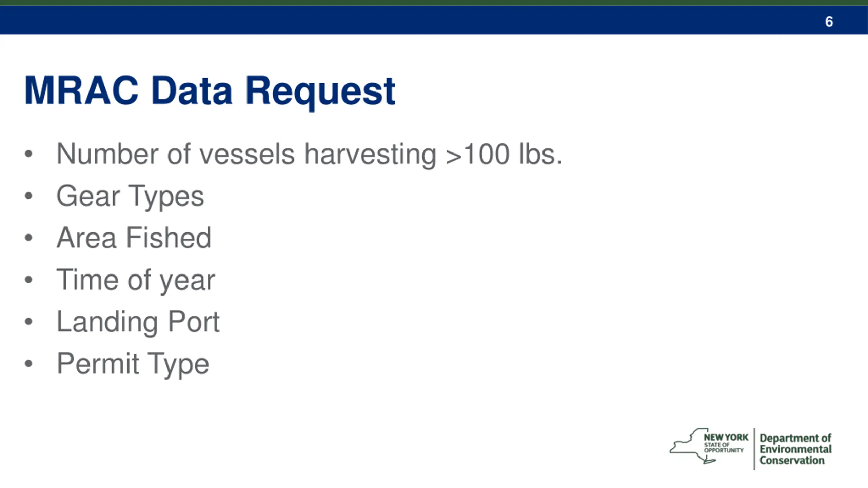This screenshot has width=868, height=488.
Task: Click the word Conservation in the logo
Action: pos(792,460)
